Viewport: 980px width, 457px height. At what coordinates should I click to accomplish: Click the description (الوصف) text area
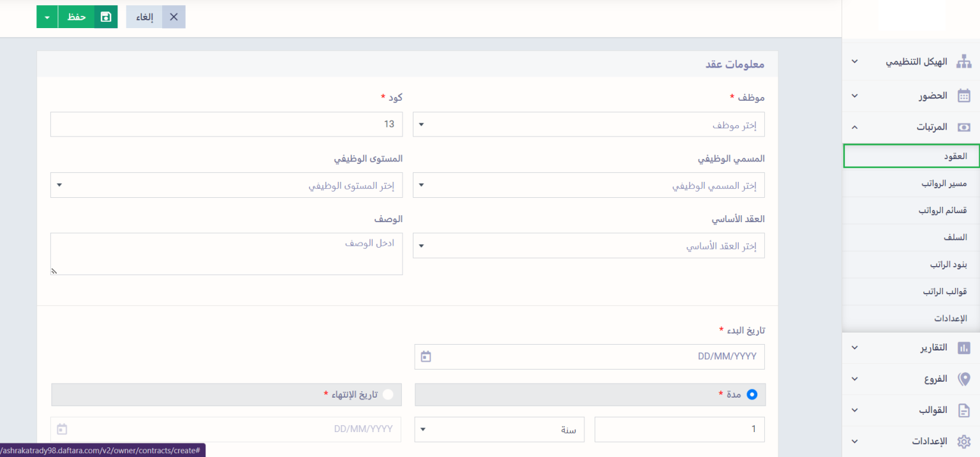click(x=226, y=254)
